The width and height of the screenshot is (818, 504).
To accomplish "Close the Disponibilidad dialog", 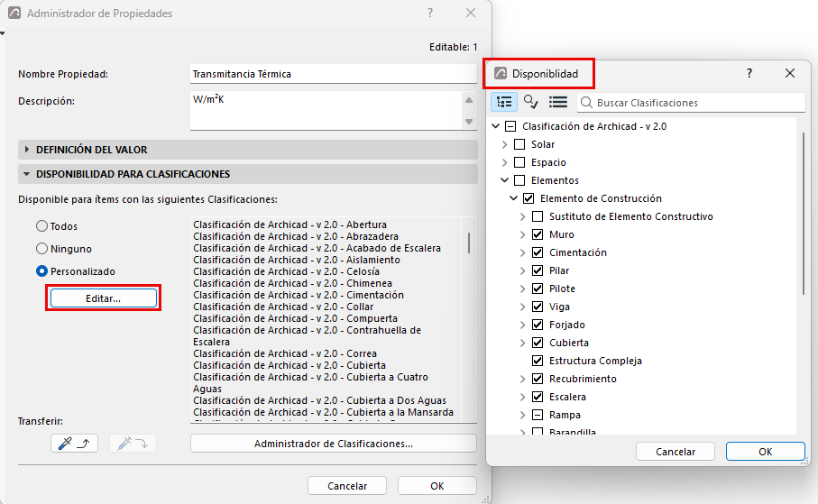I will point(790,73).
